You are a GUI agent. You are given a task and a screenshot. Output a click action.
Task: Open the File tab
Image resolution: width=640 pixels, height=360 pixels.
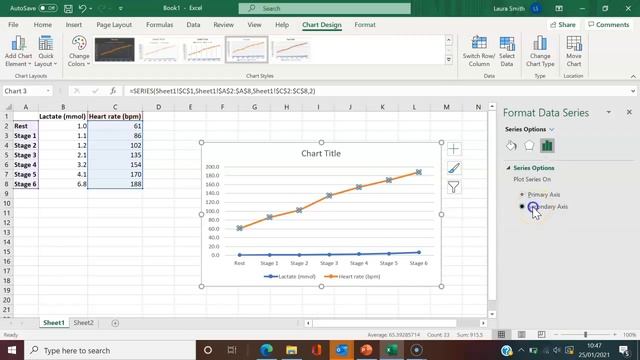coord(13,25)
